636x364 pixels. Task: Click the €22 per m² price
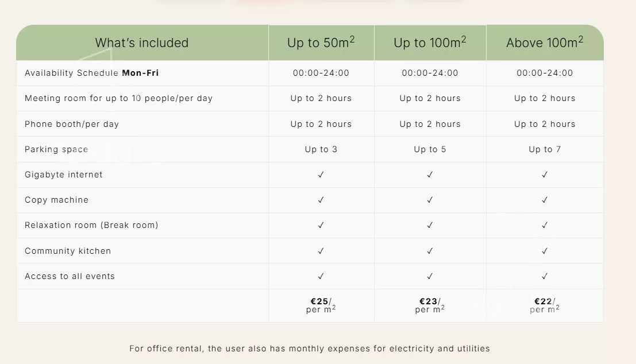545,305
